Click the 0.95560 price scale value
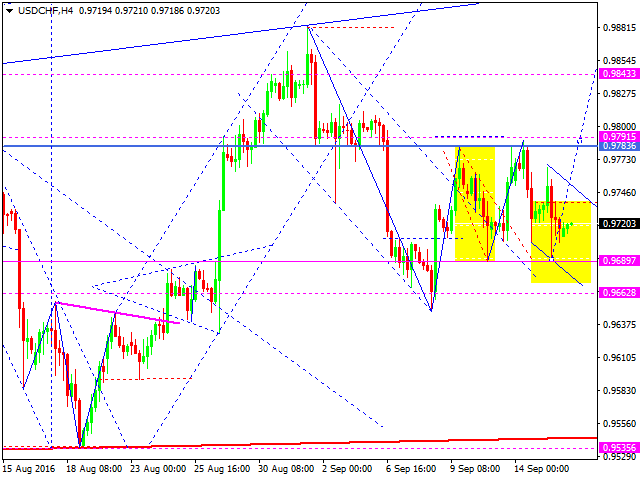This screenshot has width=640, height=480. [619, 424]
